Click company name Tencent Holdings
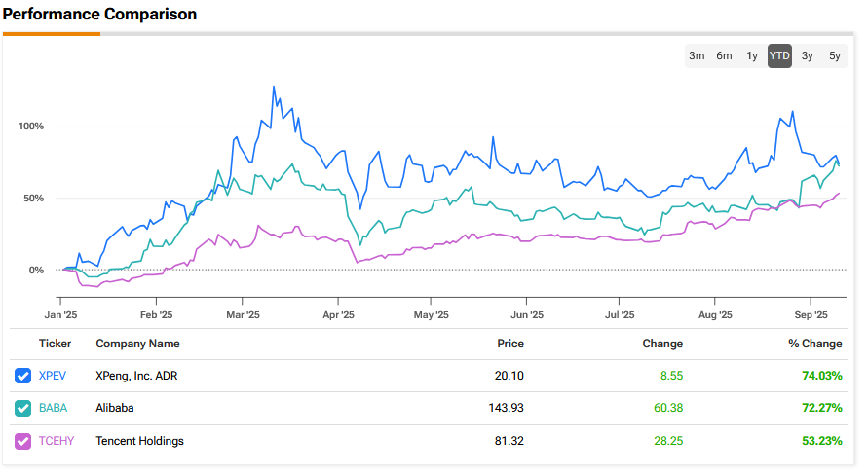This screenshot has height=472, width=868. click(x=139, y=441)
